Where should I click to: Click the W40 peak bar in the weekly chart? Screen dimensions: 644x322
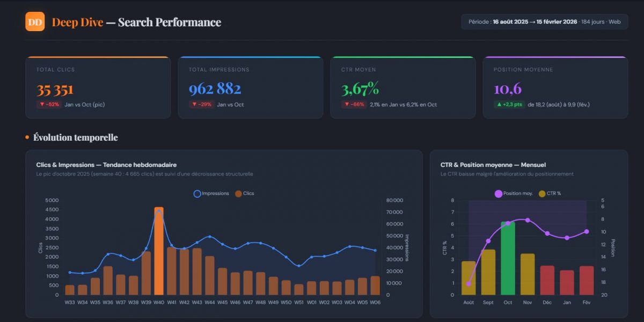(159, 250)
